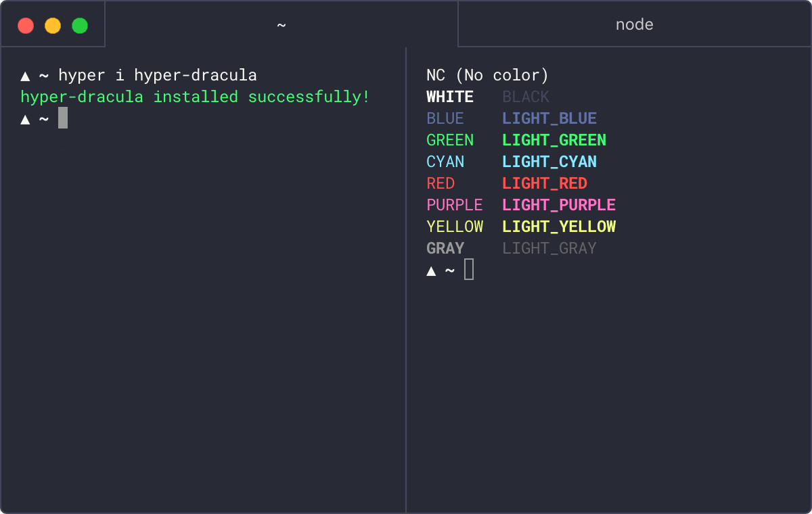Click the LIGHT_YELLOW color label

[558, 227]
